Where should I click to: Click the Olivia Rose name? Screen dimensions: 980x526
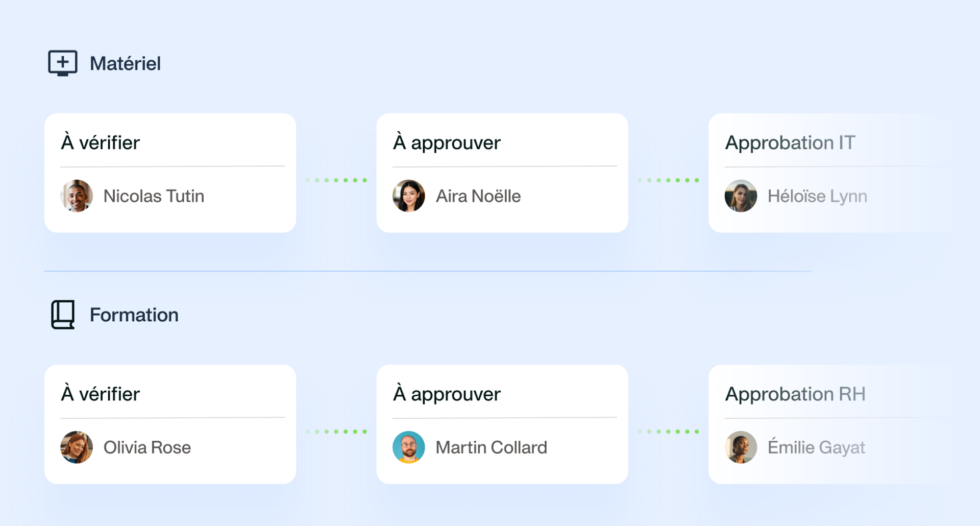click(x=147, y=447)
